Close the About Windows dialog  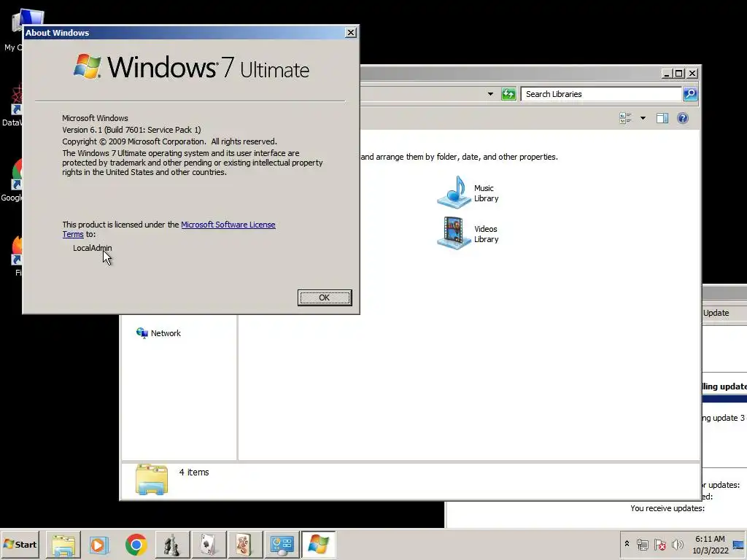point(351,32)
